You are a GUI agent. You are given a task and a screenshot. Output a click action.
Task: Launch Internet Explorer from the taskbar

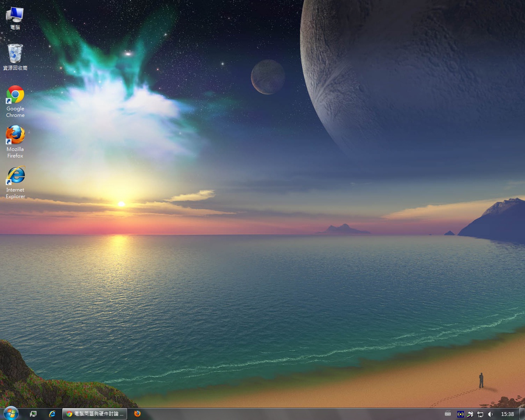pos(52,414)
